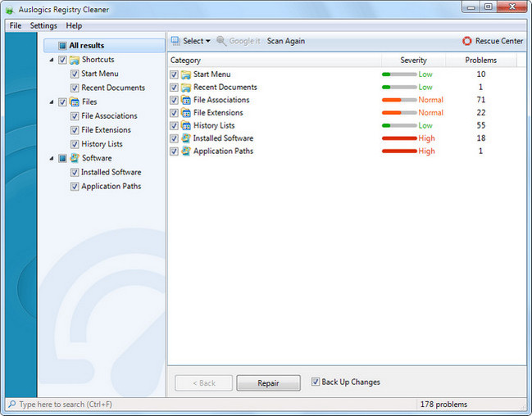Click the Low label for History Lists
The height and width of the screenshot is (416, 532).
(x=425, y=126)
